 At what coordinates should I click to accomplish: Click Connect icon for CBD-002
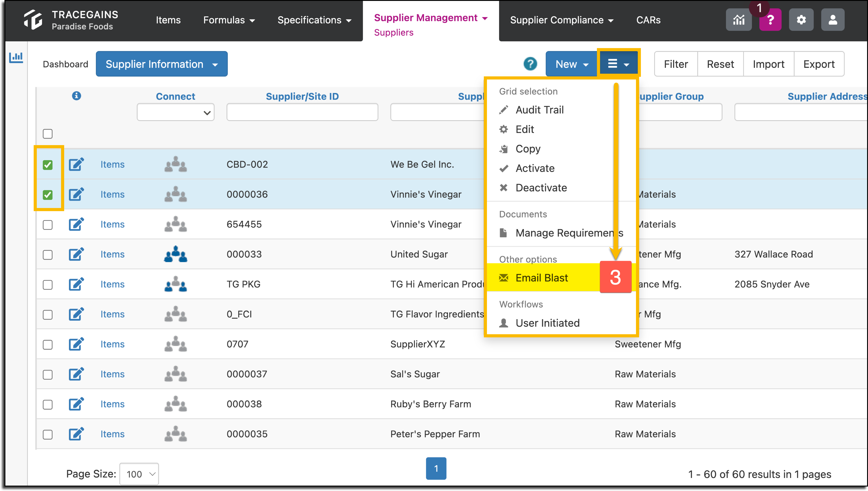coord(175,164)
